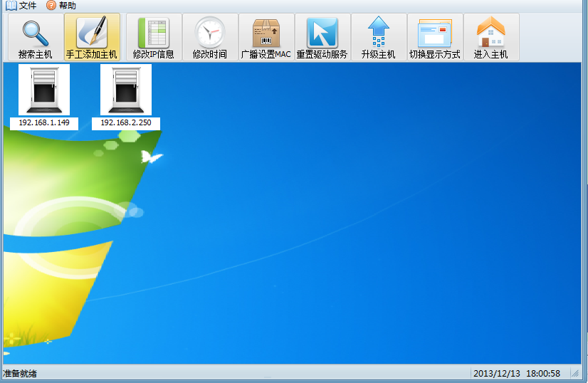Click the 修改时间 clock icon
This screenshot has height=383, width=588.
[x=210, y=33]
